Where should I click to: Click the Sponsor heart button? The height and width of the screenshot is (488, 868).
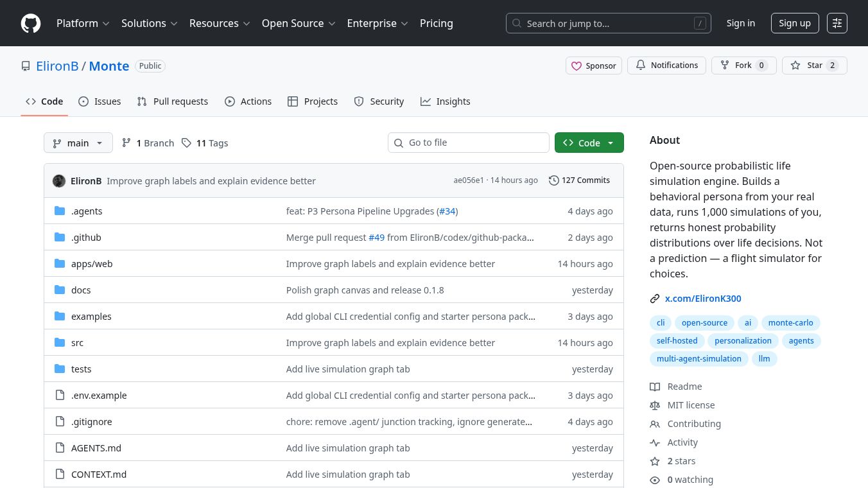click(593, 65)
